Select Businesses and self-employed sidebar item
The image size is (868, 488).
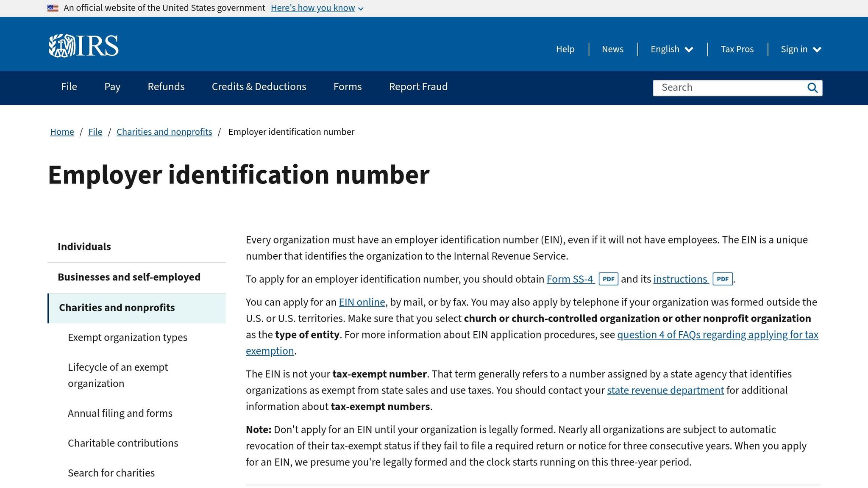[136, 277]
